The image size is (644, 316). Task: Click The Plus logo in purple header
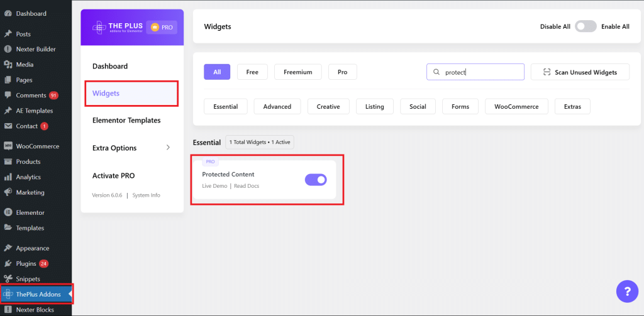(117, 28)
